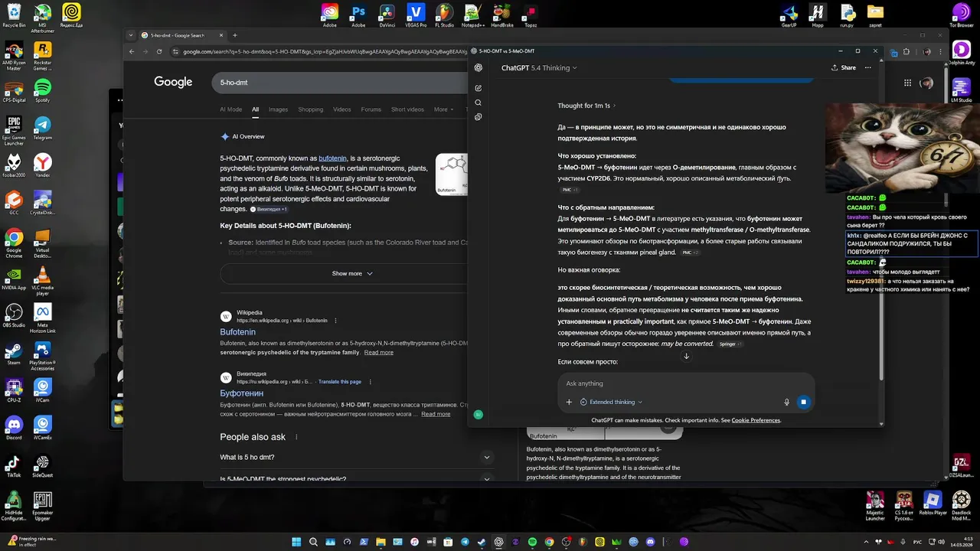Open the Google apps grid icon
This screenshot has width=980, height=551.
click(x=908, y=83)
